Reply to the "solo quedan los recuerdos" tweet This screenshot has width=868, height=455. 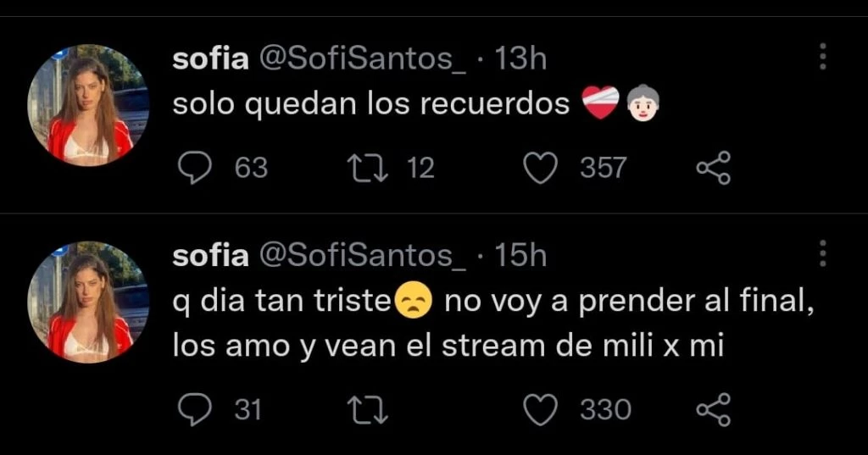click(197, 169)
